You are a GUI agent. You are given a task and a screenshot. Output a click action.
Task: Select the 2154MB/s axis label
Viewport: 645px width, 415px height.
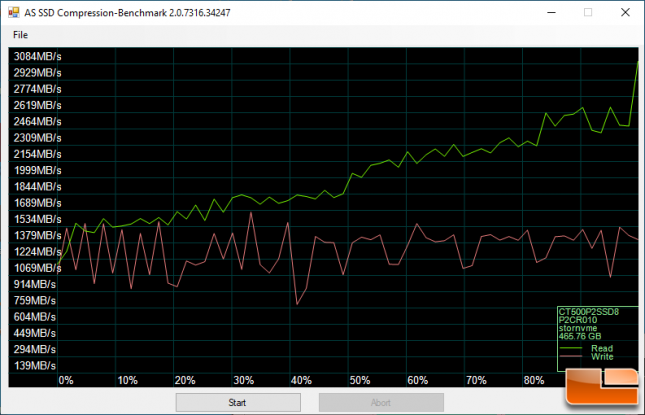37,154
